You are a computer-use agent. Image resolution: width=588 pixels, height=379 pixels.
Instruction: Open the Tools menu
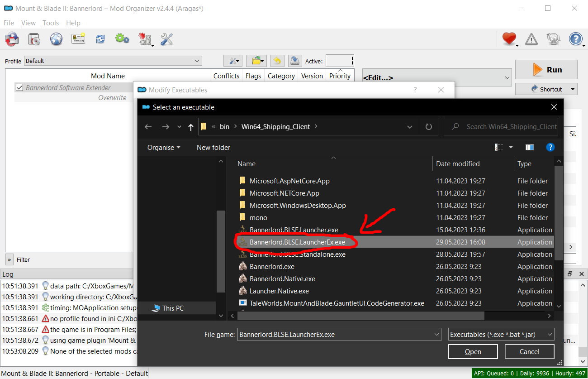point(51,23)
